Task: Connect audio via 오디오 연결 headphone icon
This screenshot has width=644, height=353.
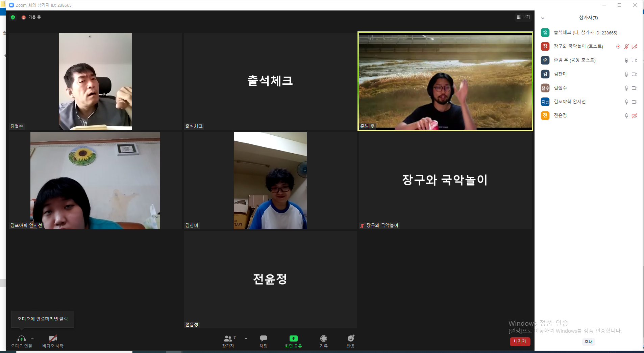Action: [x=22, y=338]
